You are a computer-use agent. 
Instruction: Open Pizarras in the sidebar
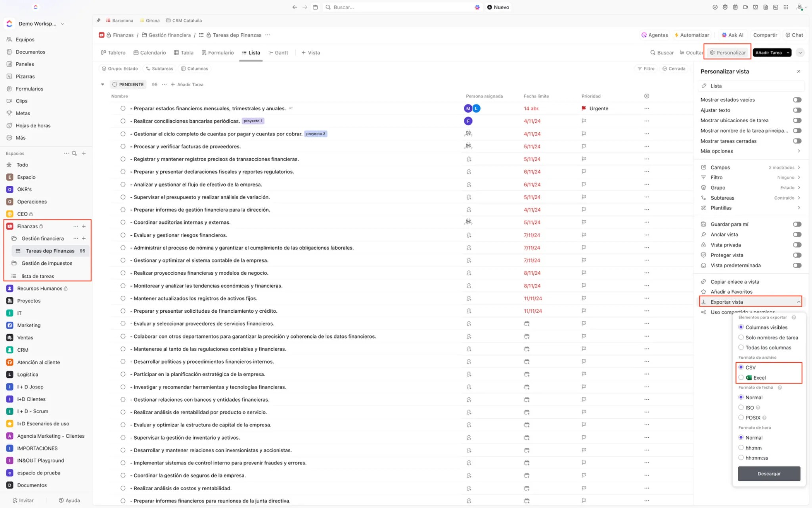(25, 76)
